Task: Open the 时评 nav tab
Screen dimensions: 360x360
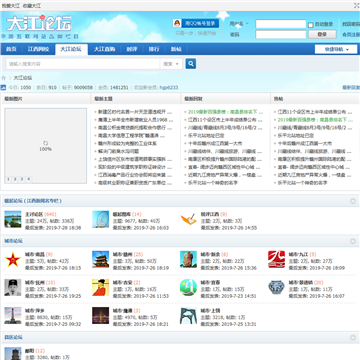Action: click(132, 49)
